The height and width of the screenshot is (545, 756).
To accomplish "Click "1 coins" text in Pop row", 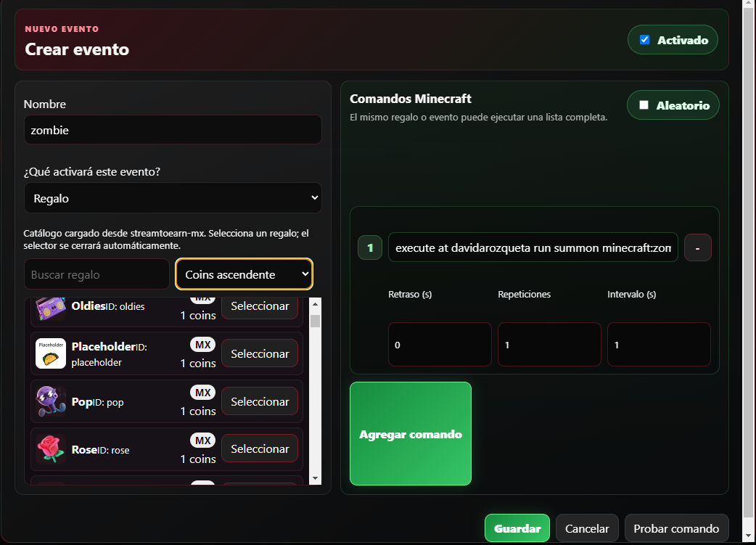I will tap(197, 411).
